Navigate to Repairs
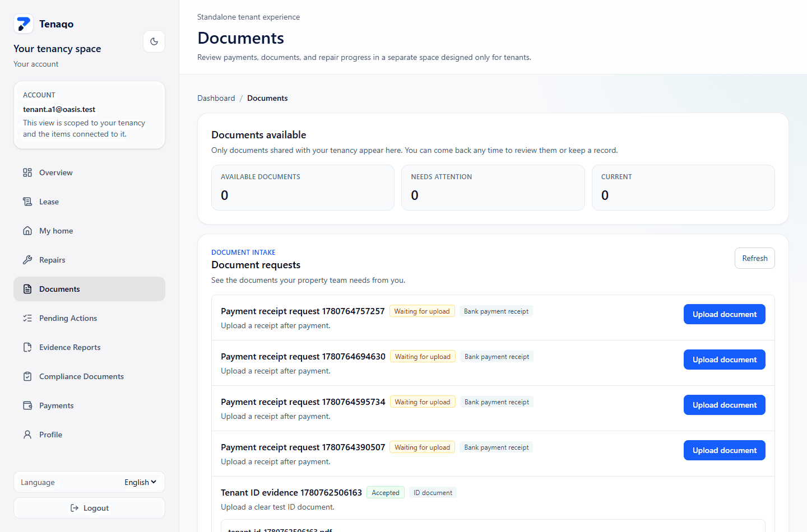Image resolution: width=807 pixels, height=532 pixels. pos(89,260)
